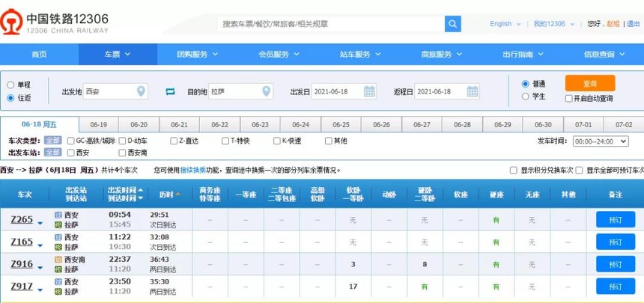The width and height of the screenshot is (644, 303).
Task: Swap departure and destination stations
Action: pyautogui.click(x=170, y=91)
